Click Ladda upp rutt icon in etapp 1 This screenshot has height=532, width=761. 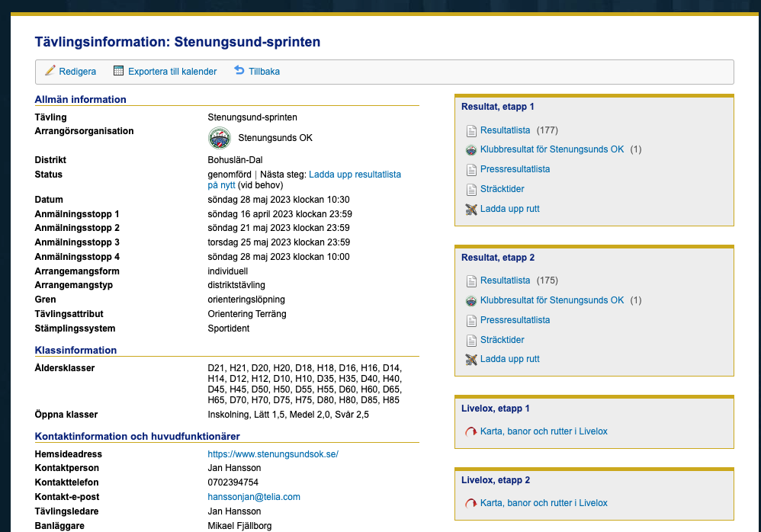[x=471, y=209]
